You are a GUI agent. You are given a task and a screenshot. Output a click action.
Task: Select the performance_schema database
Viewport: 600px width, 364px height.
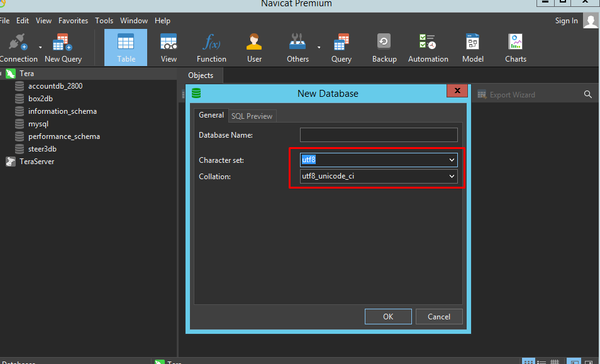64,136
